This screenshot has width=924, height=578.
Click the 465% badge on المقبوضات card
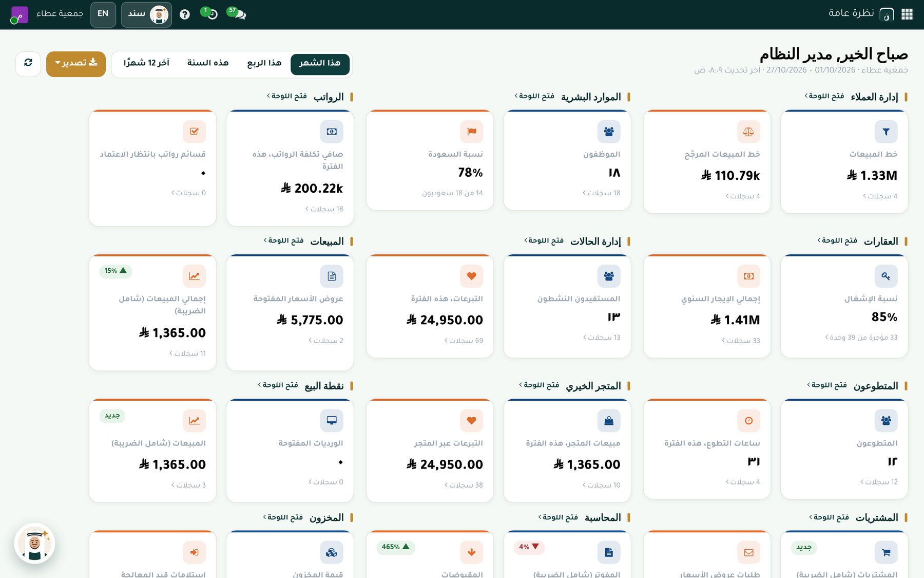(x=396, y=547)
